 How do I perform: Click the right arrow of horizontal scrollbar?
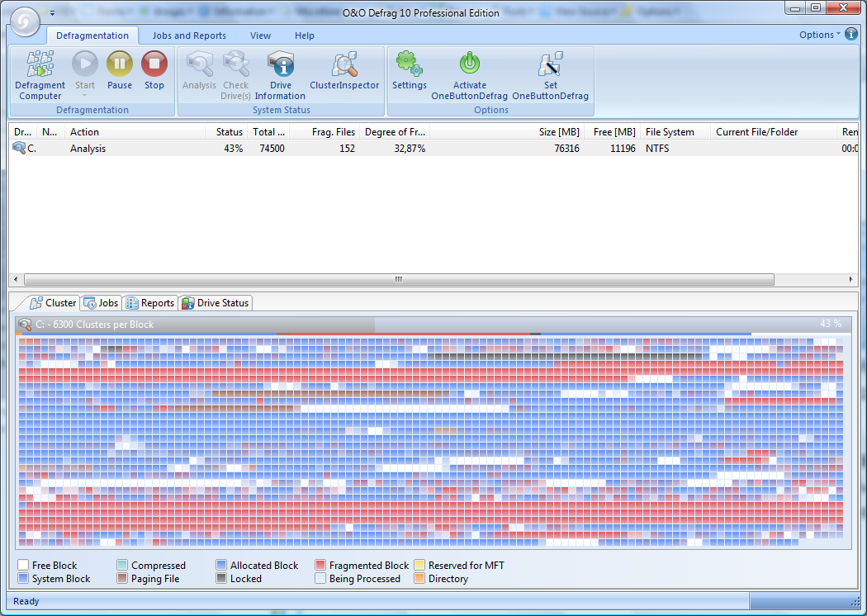tap(851, 279)
